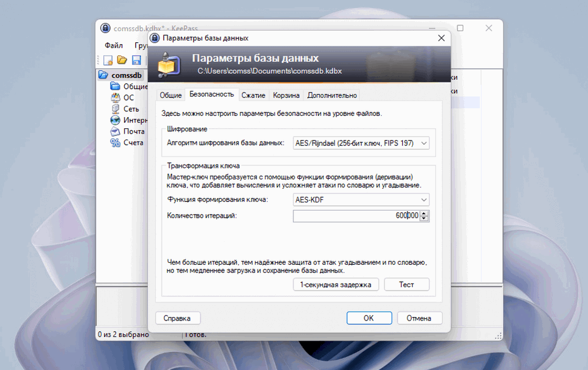Viewport: 588px width, 370px height.
Task: Select the Счета tree item label
Action: click(133, 142)
